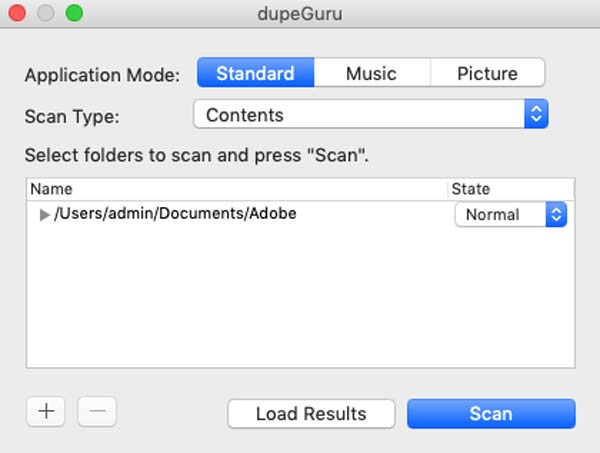Switch to Picture application mode
This screenshot has width=600, height=453.
point(487,73)
